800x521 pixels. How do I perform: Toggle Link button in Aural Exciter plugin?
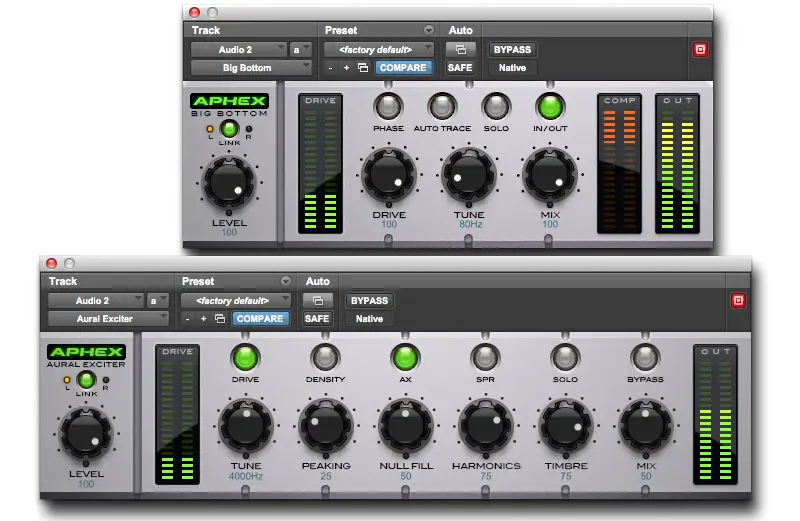(x=86, y=380)
